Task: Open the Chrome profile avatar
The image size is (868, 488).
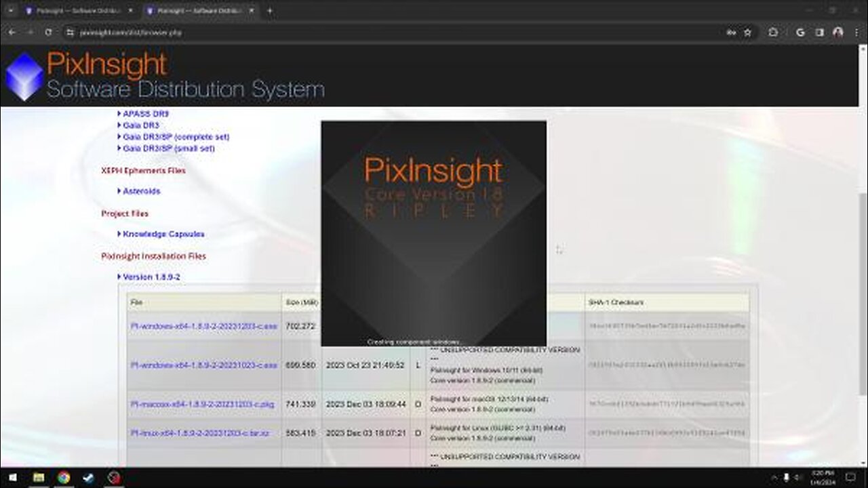Action: pyautogui.click(x=838, y=32)
